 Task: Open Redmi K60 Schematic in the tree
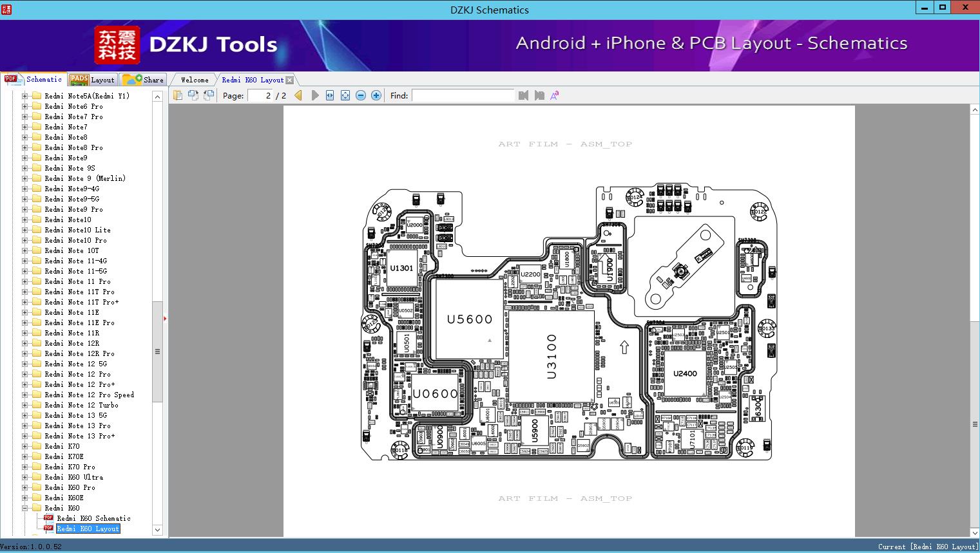[x=94, y=518]
